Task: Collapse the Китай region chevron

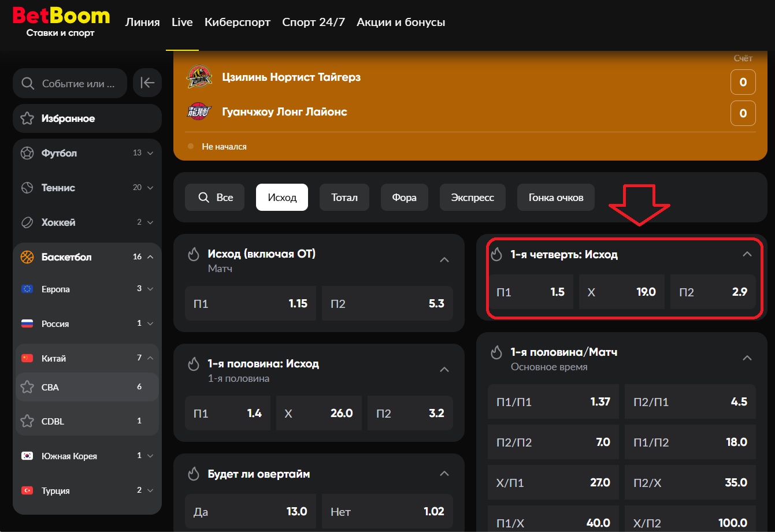Action: (150, 358)
